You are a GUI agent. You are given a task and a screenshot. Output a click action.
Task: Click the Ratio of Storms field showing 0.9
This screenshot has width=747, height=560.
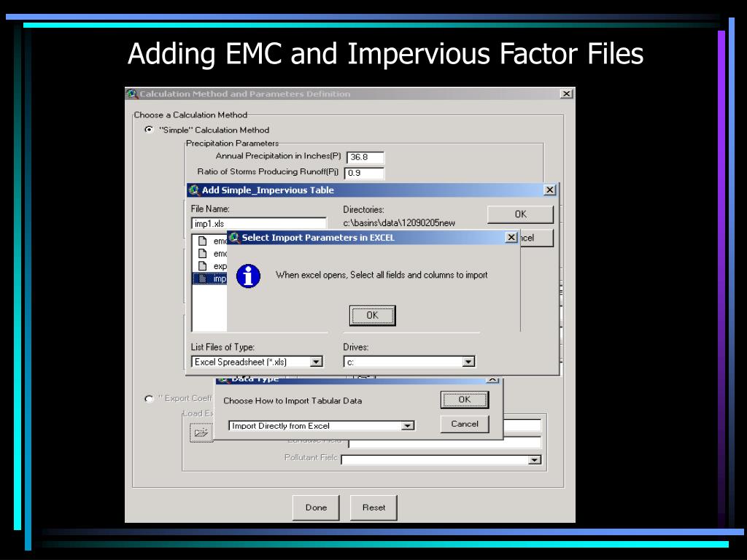(365, 173)
